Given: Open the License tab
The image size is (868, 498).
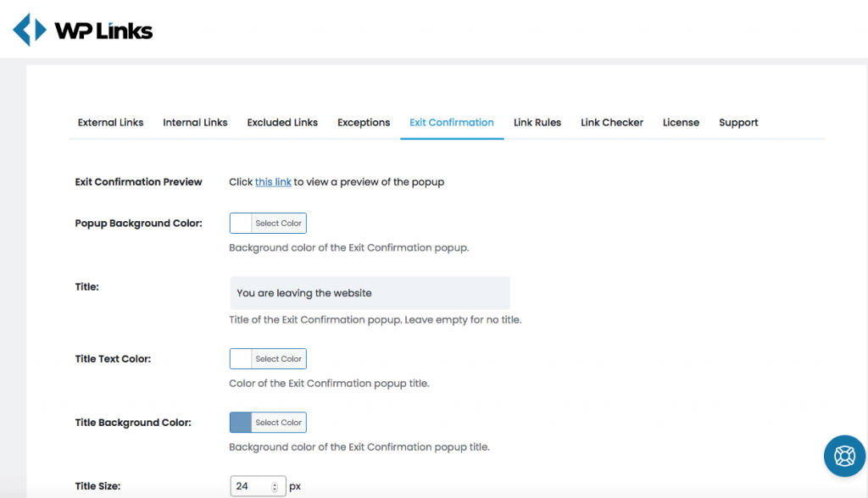Looking at the screenshot, I should [681, 122].
